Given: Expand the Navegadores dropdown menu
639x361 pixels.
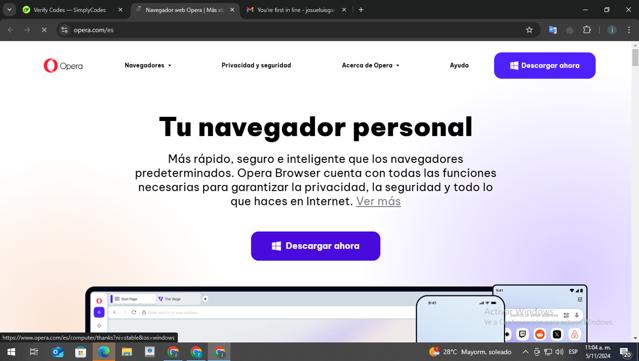Looking at the screenshot, I should [148, 65].
